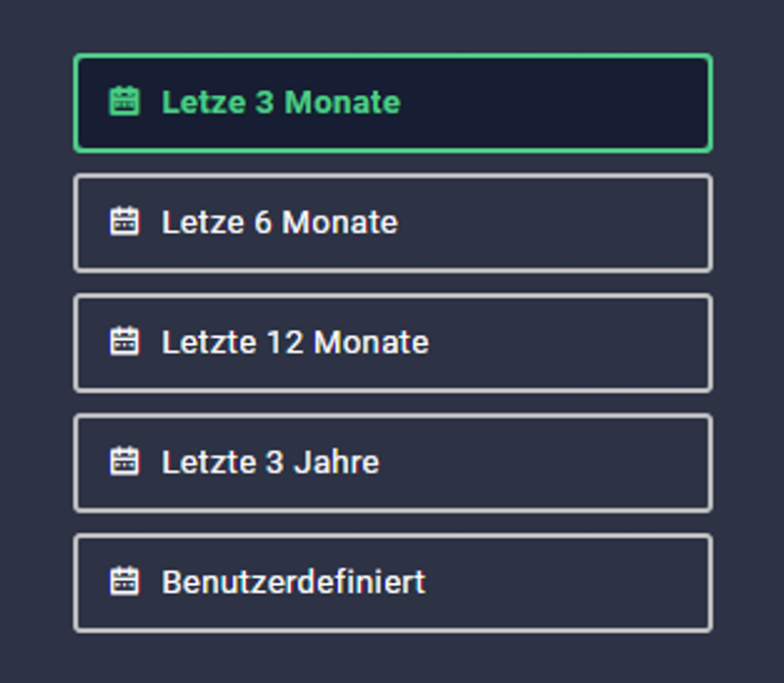Open the Benutzerdefiniert custom range option
The width and height of the screenshot is (784, 683).
pos(393,583)
